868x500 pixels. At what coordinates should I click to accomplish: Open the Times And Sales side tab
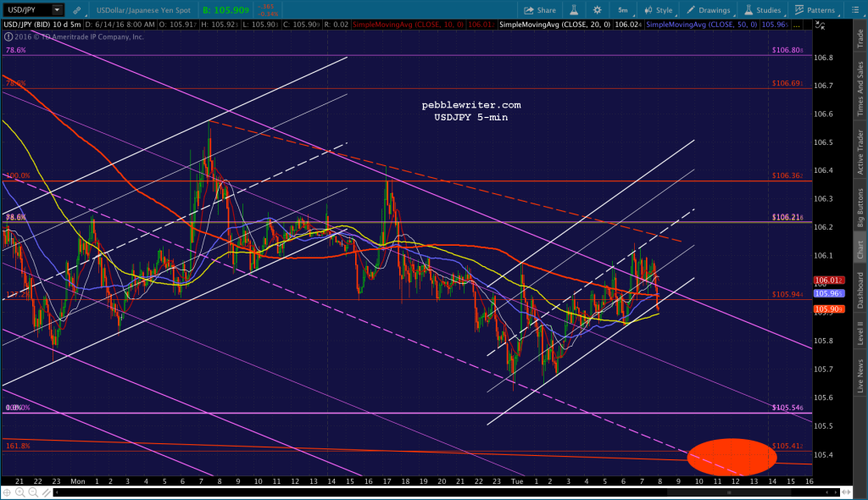tap(860, 89)
